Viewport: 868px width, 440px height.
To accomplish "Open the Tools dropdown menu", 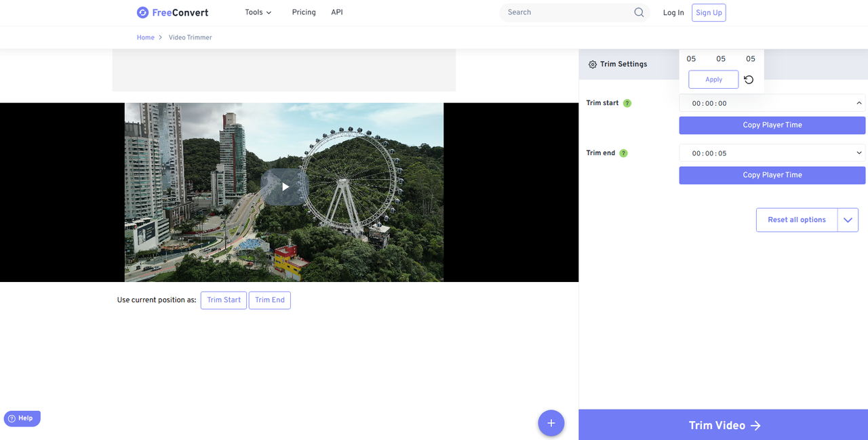I will click(258, 12).
